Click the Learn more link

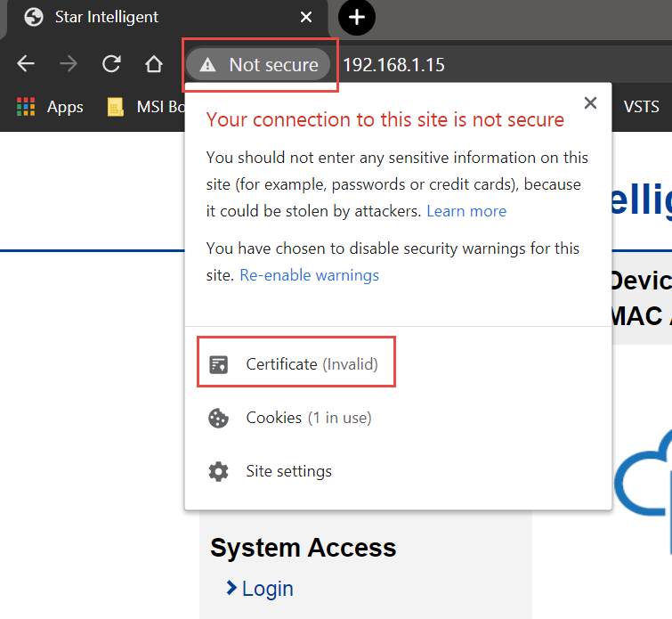[x=466, y=211]
